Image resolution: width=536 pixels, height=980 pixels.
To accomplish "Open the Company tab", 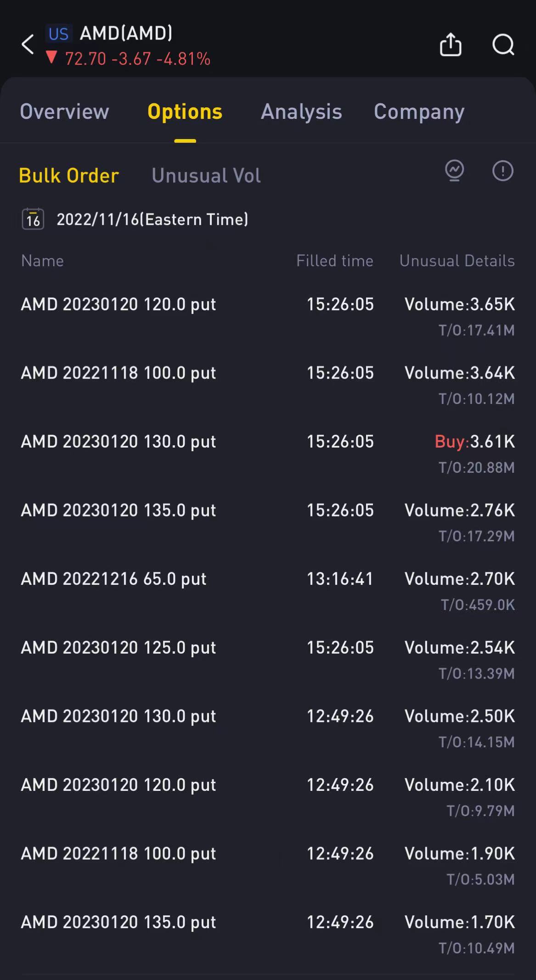I will point(419,112).
